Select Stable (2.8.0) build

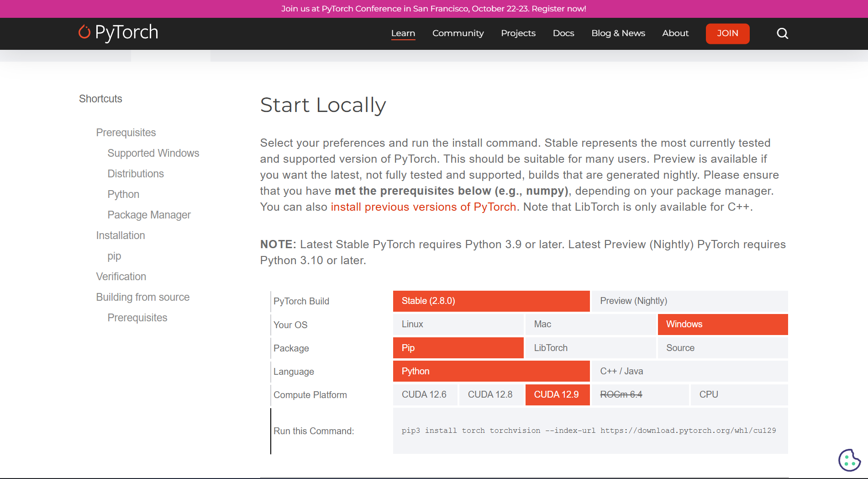pos(491,301)
